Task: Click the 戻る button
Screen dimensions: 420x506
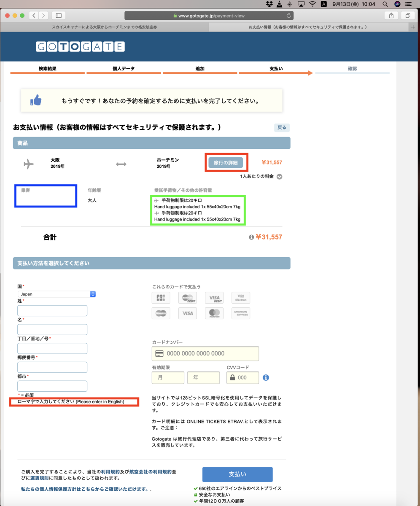Action: click(282, 127)
